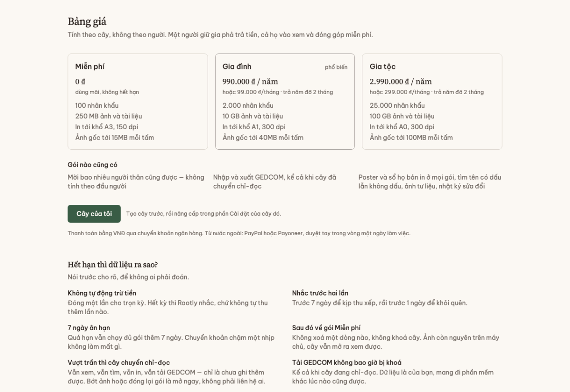
Task: Click the "Sau đó về gói Miễn phí" title
Action: (326, 328)
